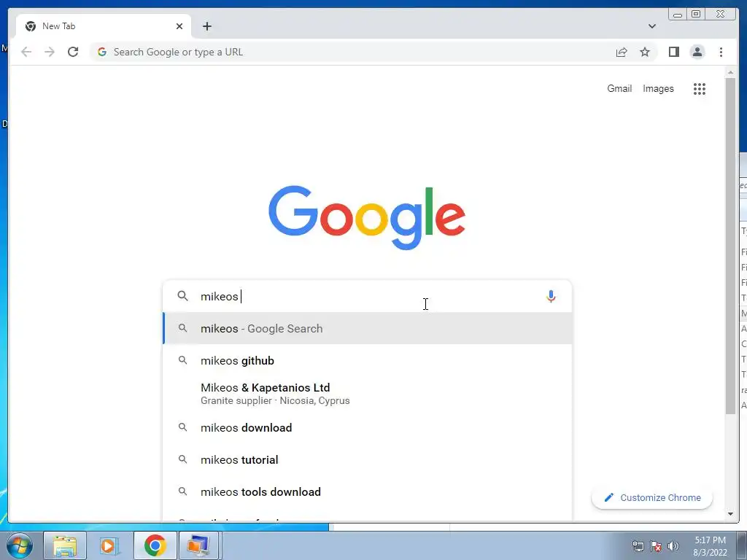This screenshot has width=747, height=560.
Task: Click the page scrollbar down arrow
Action: [x=730, y=514]
